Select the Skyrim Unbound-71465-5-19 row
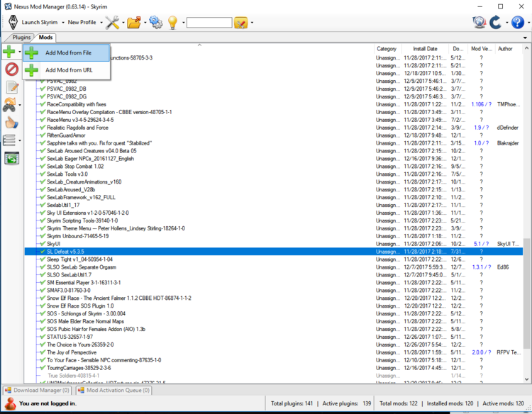 [x=274, y=236]
